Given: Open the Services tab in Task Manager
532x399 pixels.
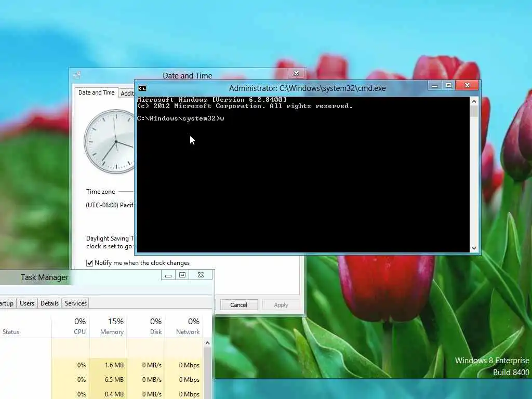Looking at the screenshot, I should pos(76,303).
